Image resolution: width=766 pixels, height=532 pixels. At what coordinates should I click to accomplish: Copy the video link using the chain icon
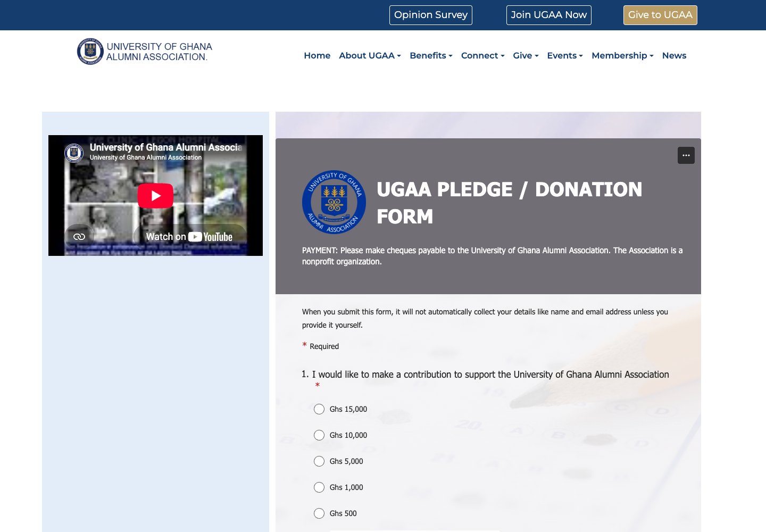79,237
